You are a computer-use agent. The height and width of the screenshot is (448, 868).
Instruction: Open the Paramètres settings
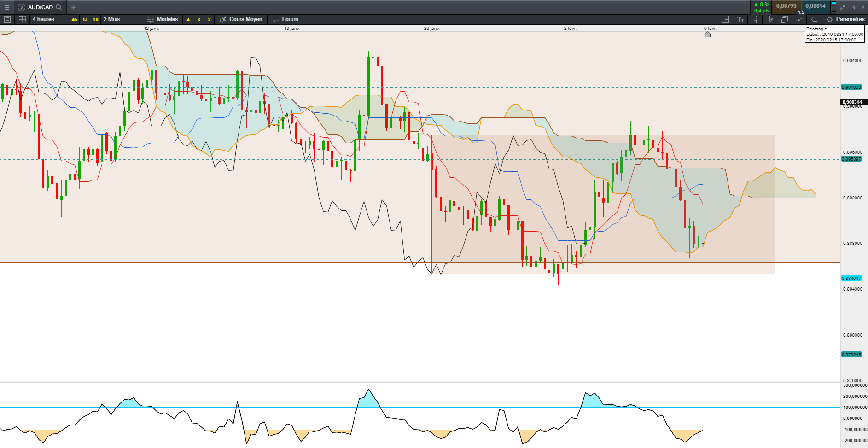click(x=845, y=19)
